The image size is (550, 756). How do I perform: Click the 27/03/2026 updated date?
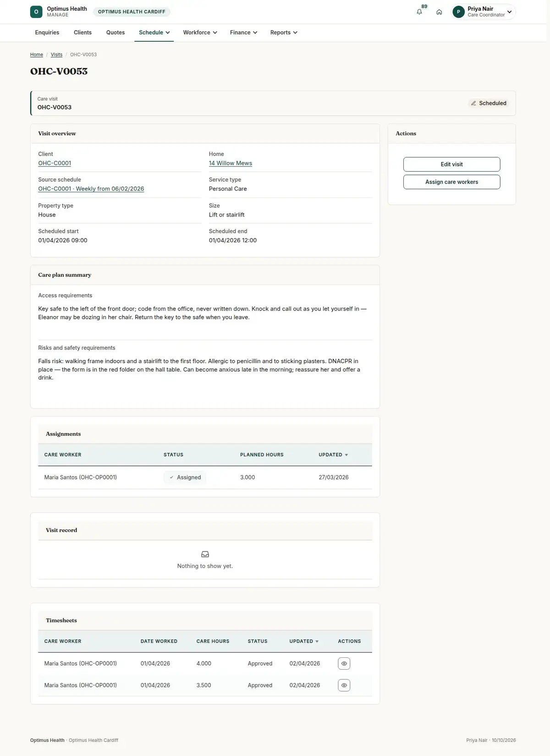point(334,478)
